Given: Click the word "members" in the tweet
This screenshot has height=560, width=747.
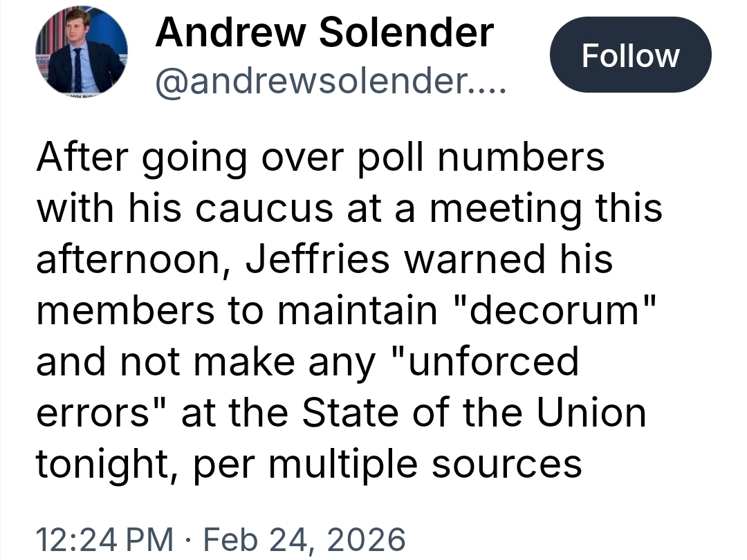Looking at the screenshot, I should [125, 310].
